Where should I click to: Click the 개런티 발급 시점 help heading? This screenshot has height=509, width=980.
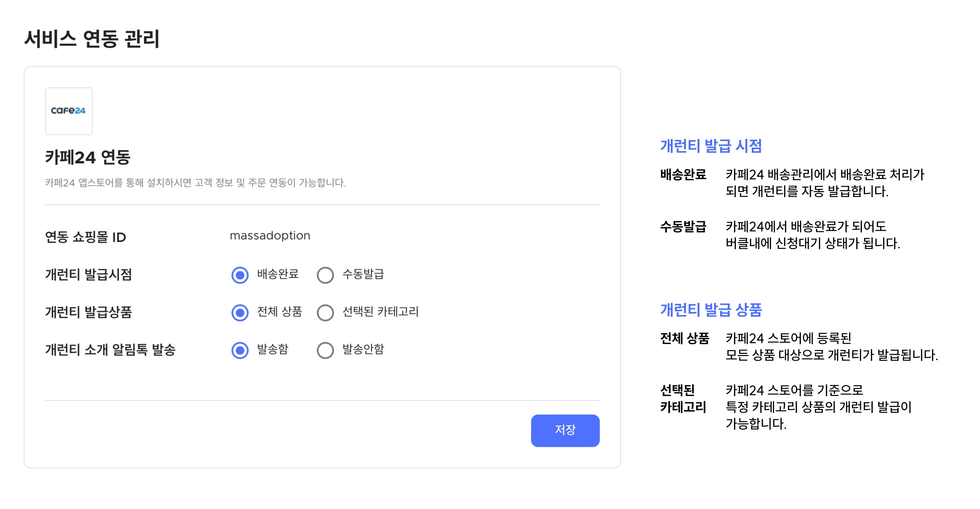tap(711, 146)
